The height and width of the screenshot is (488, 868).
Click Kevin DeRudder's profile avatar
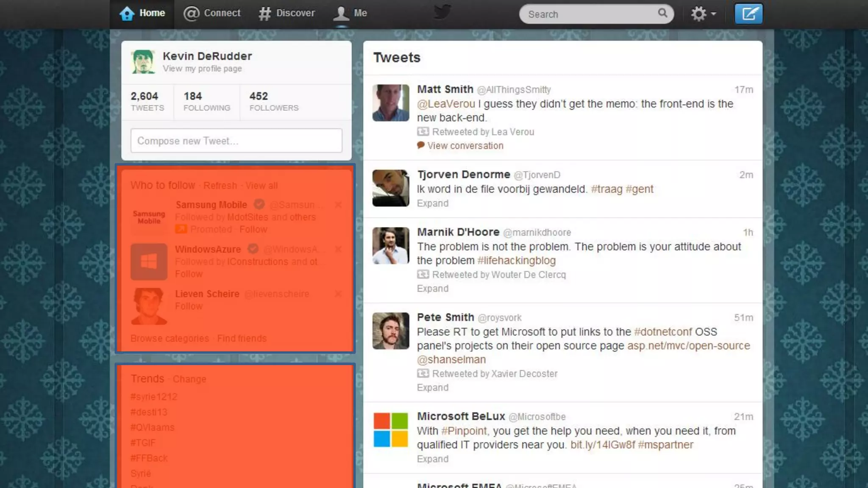[143, 62]
